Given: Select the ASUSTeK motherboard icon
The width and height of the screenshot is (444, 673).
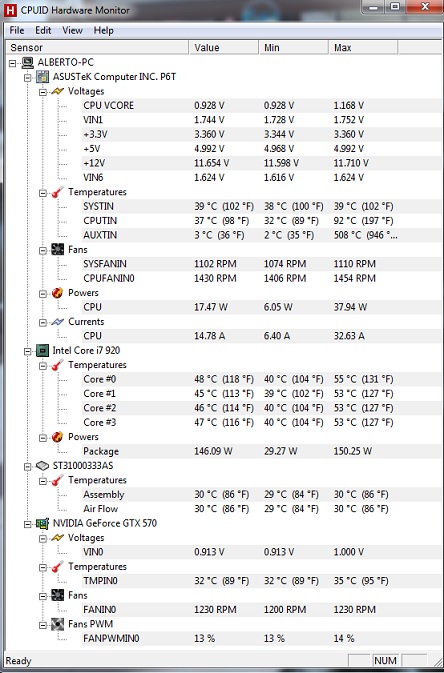Looking at the screenshot, I should click(x=42, y=77).
